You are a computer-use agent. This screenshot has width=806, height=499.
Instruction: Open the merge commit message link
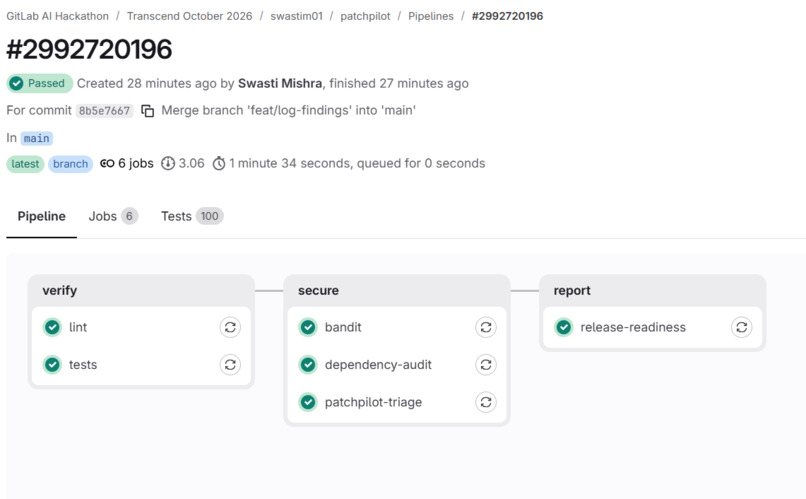(x=288, y=110)
